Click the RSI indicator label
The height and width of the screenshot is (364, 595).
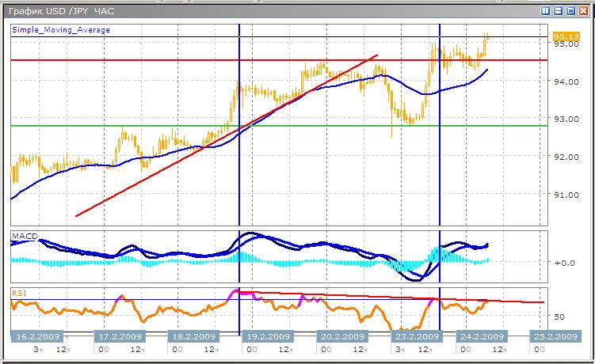[x=19, y=292]
